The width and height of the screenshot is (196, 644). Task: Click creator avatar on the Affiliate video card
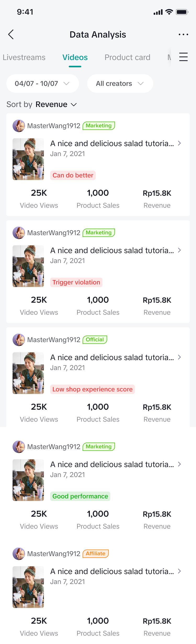coord(19,554)
